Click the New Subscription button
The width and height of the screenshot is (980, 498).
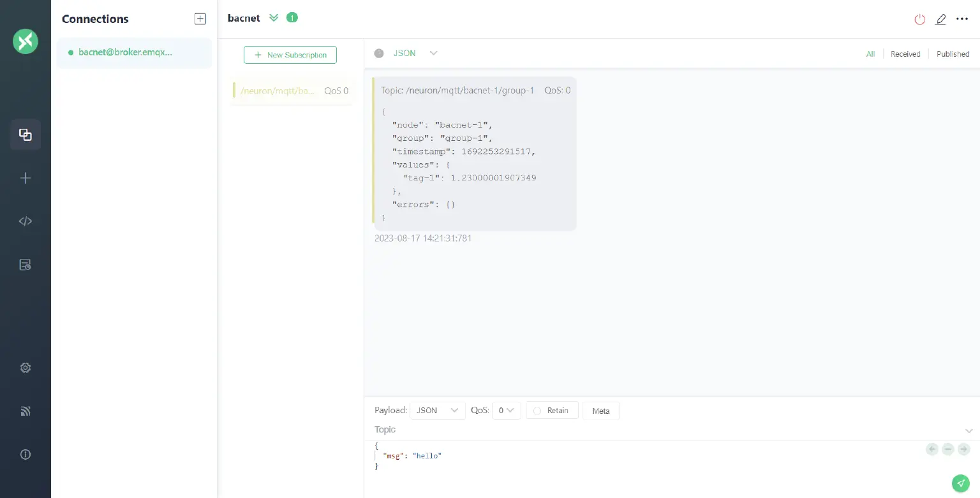pos(290,55)
